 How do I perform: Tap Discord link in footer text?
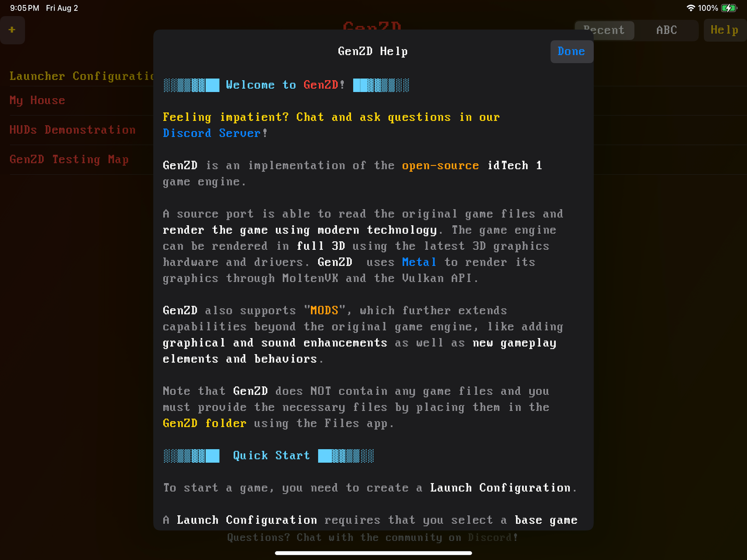pyautogui.click(x=489, y=537)
